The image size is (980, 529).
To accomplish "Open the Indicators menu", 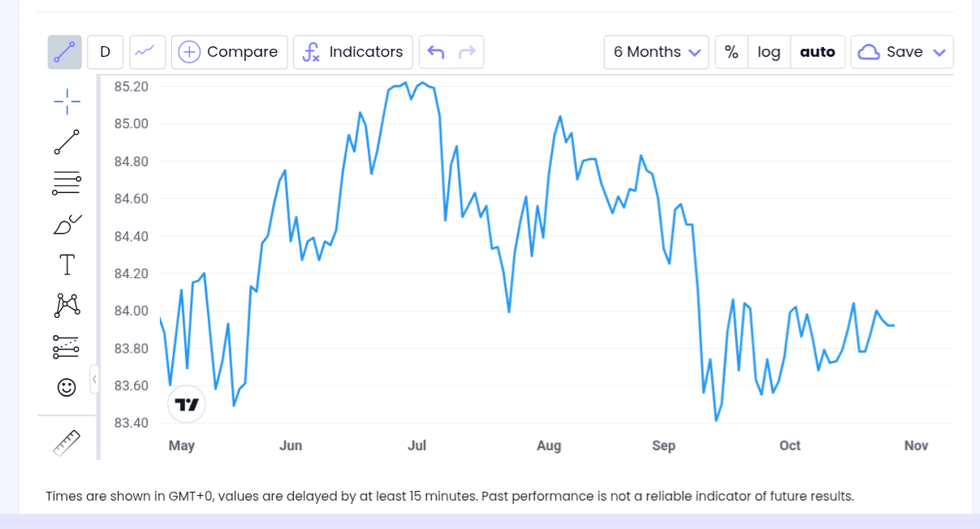I will point(352,52).
